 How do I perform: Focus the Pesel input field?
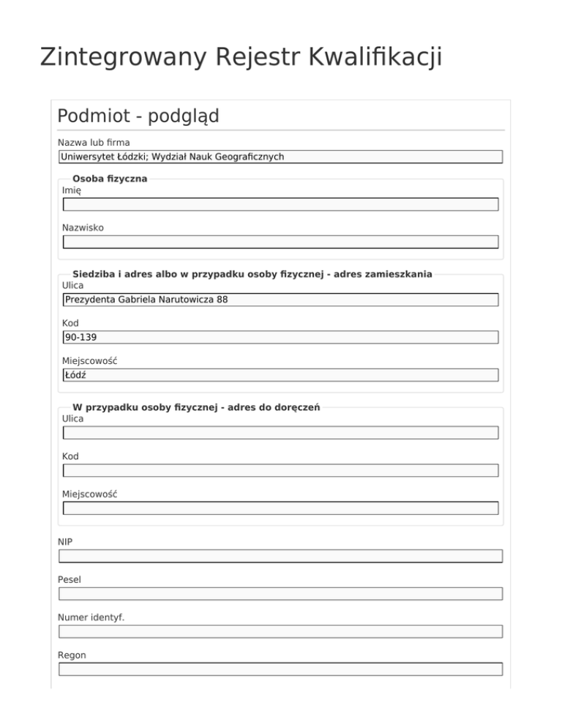coord(280,594)
